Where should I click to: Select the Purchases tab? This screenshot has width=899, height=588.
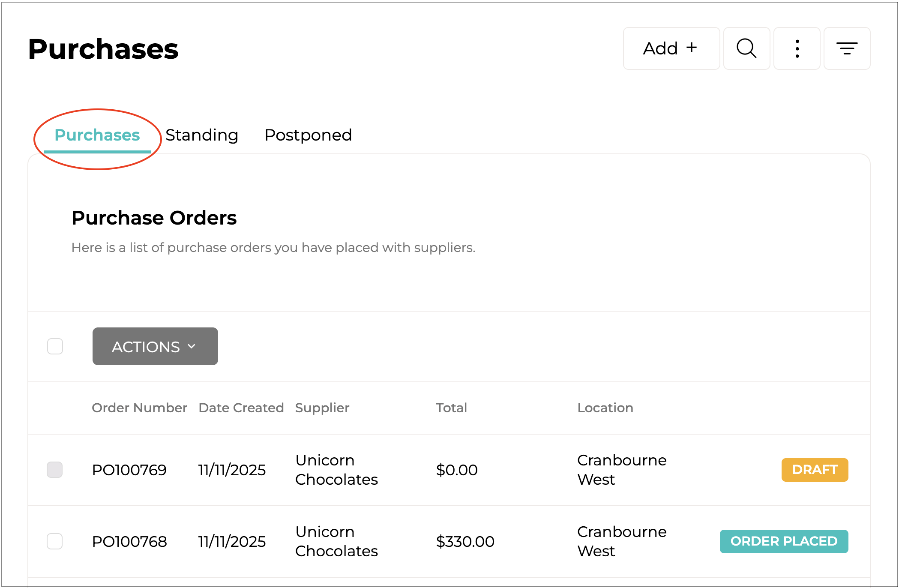tap(97, 135)
